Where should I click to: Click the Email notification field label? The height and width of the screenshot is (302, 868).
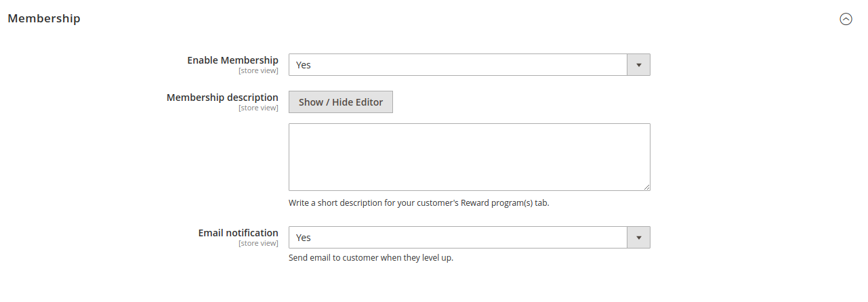(x=238, y=233)
